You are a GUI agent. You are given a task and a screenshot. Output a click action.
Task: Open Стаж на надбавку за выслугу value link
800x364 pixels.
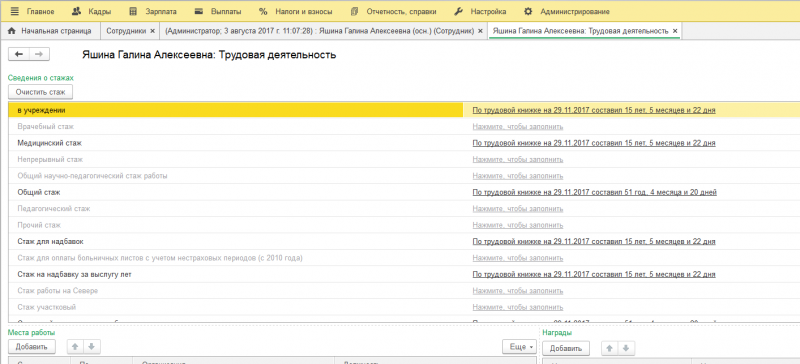click(x=594, y=274)
